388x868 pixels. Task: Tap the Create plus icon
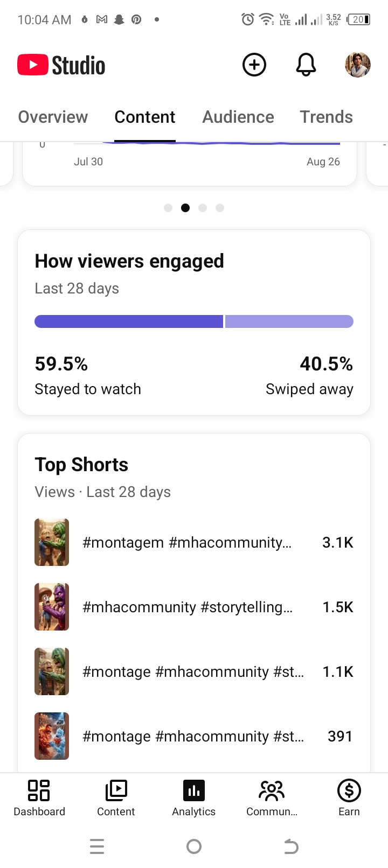click(x=254, y=65)
